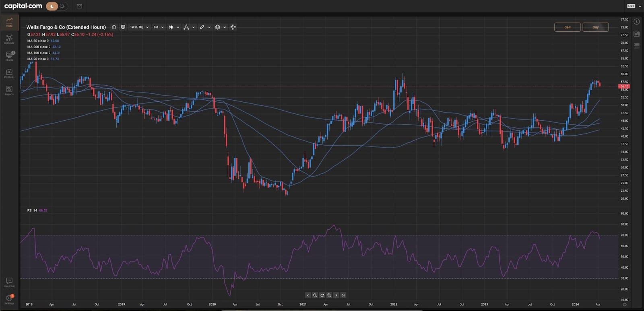This screenshot has width=644, height=311.
Task: Click the 2022 label on time axis
Action: (394, 304)
